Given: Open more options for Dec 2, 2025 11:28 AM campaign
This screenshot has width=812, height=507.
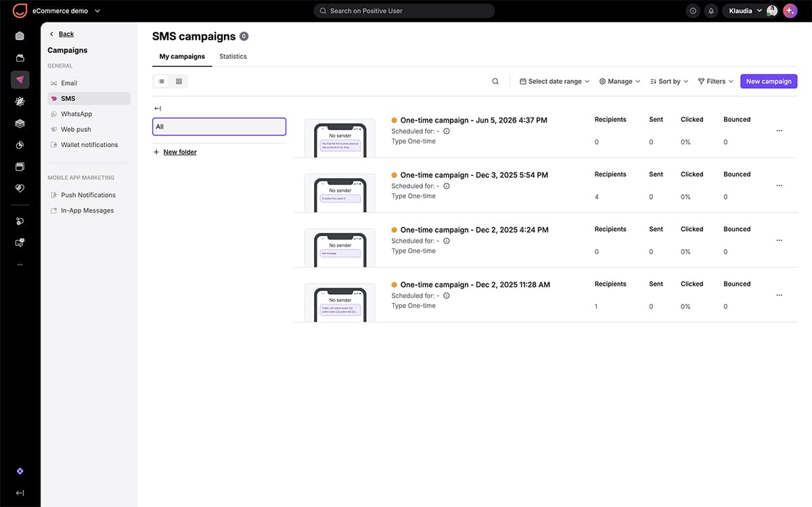Looking at the screenshot, I should 779,295.
